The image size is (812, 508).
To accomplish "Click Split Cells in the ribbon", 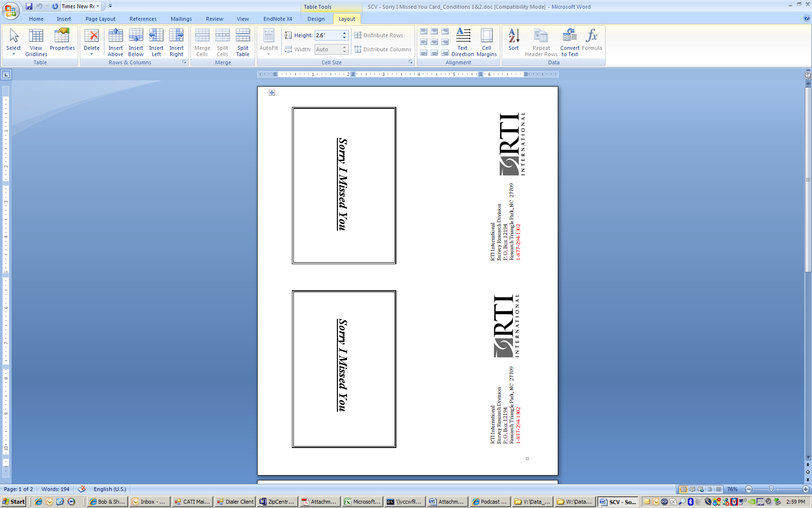I will click(222, 43).
